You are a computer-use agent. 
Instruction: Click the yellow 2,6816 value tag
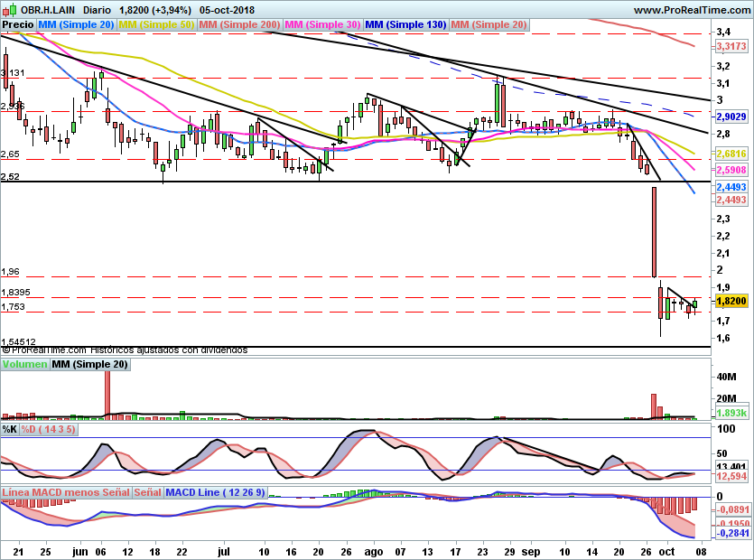731,154
